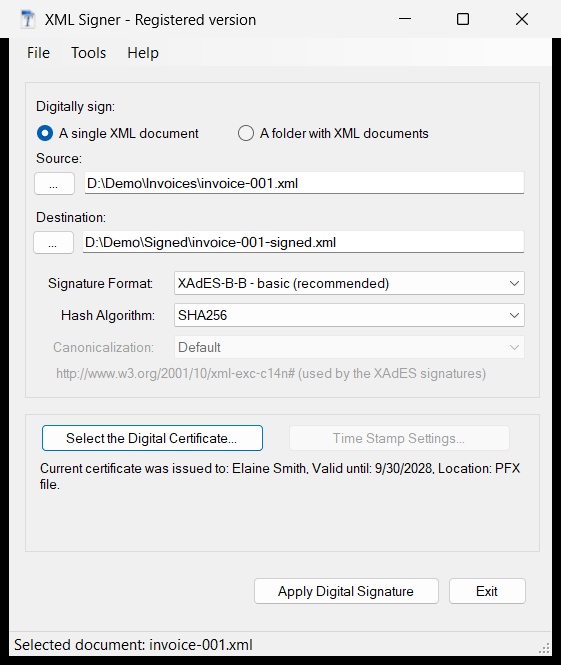Viewport: 561px width, 665px height.
Task: Click the Source path input field
Action: pos(304,183)
